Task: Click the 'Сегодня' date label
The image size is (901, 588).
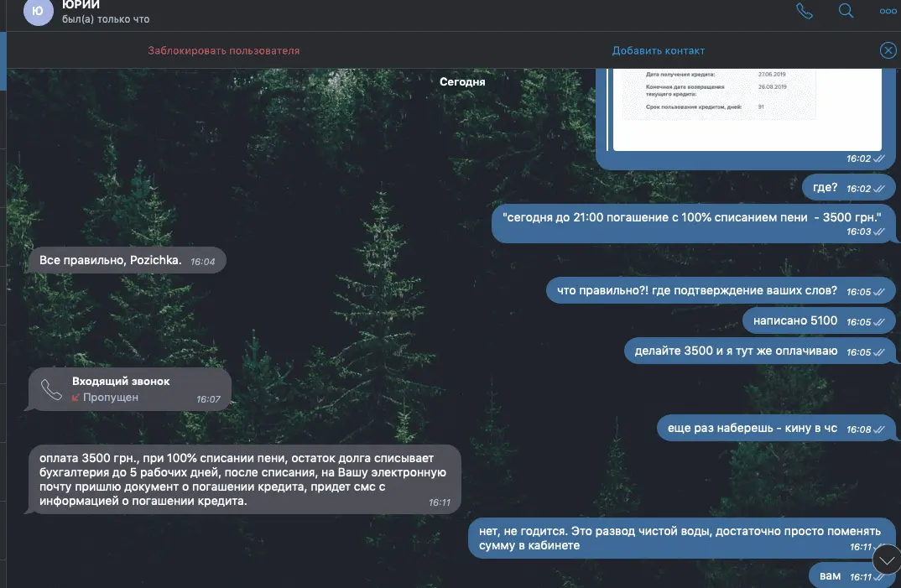Action: tap(462, 81)
